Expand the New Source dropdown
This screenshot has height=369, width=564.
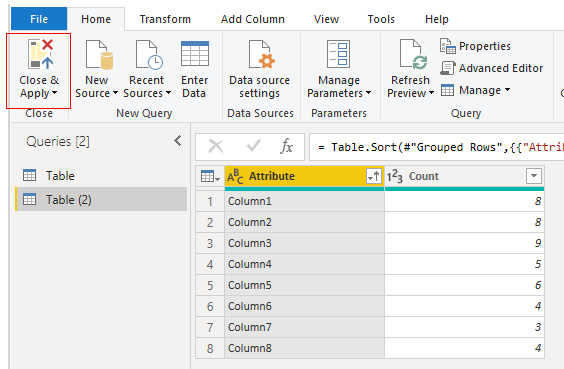point(115,93)
